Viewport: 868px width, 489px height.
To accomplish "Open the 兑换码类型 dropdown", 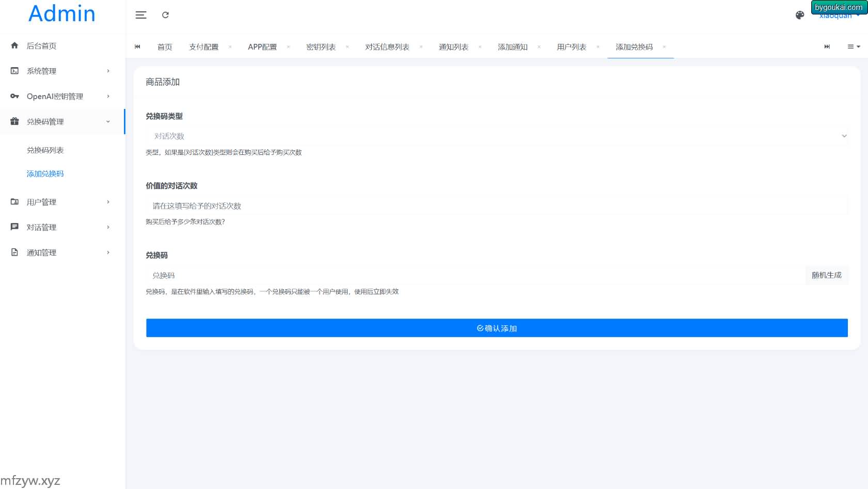I will 496,136.
